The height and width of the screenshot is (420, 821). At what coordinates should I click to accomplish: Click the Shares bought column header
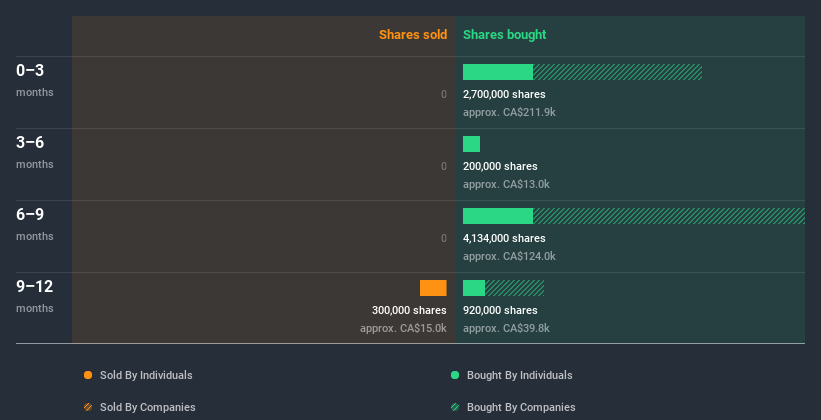coord(504,35)
